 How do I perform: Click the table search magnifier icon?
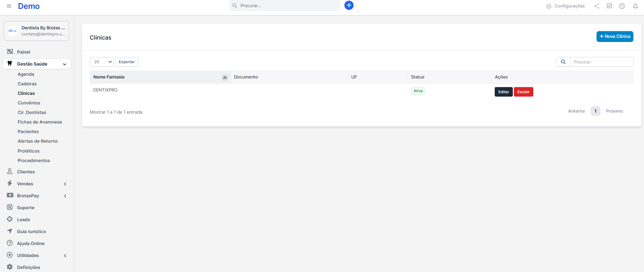[x=563, y=62]
